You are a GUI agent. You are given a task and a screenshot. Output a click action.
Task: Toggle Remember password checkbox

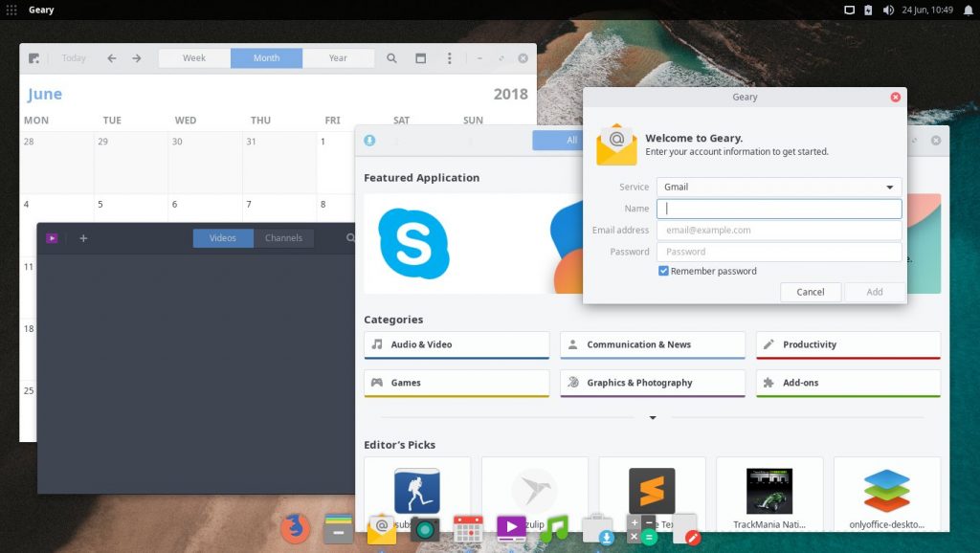click(663, 271)
